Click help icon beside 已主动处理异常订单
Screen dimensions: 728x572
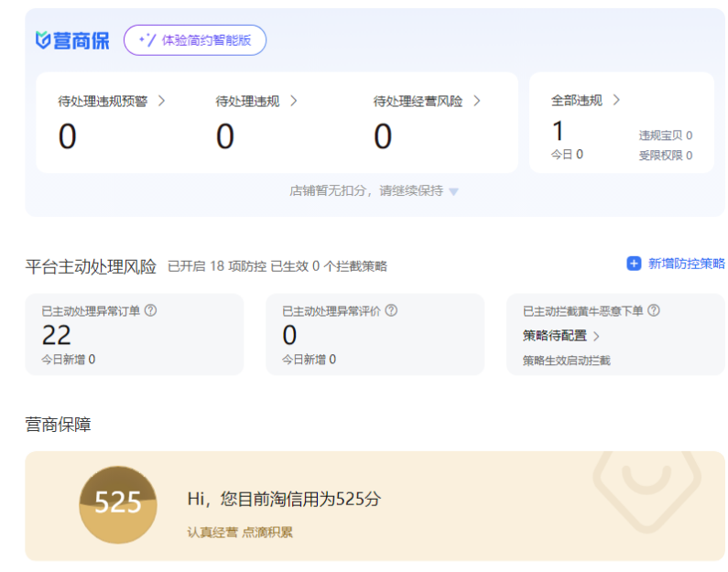[150, 310]
